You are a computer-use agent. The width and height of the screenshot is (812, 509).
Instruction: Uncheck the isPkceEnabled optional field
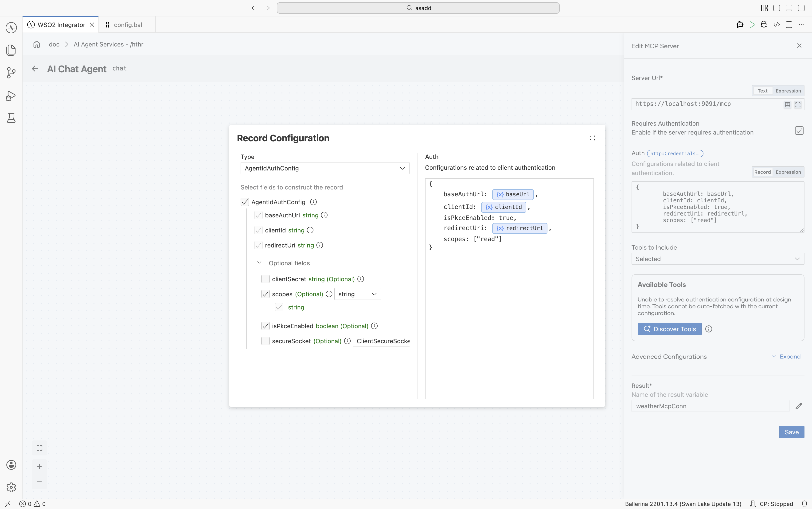(x=265, y=326)
